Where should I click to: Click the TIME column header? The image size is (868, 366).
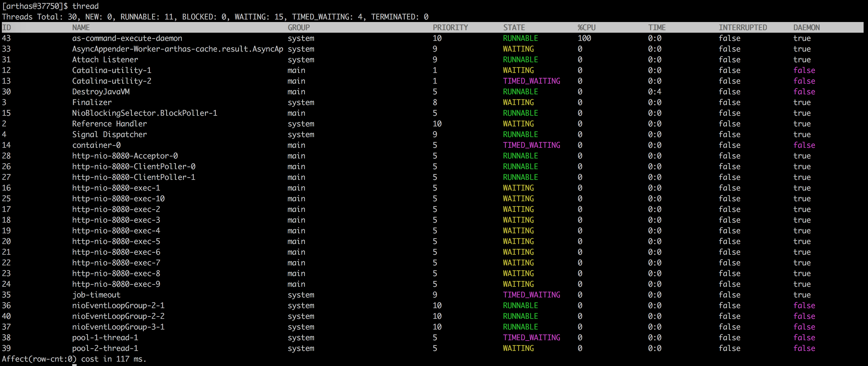click(x=657, y=27)
